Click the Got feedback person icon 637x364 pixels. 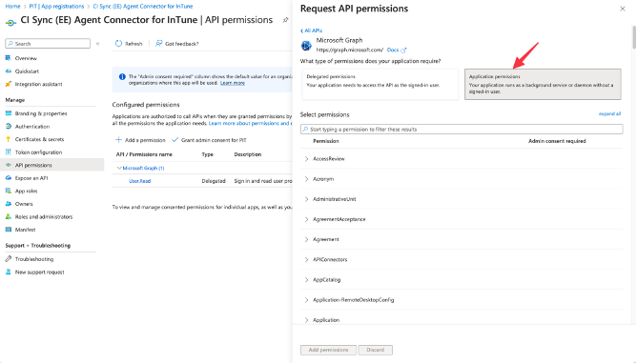159,44
